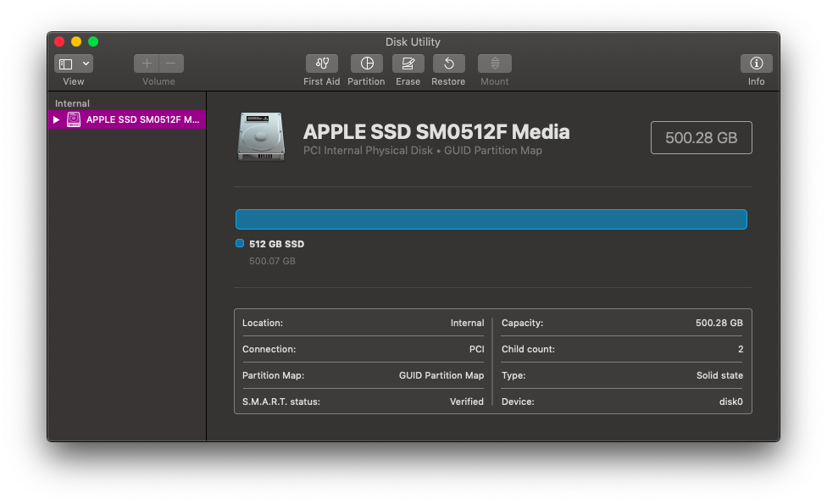This screenshot has width=827, height=504.
Task: Run First Aid on the disk
Action: [322, 64]
